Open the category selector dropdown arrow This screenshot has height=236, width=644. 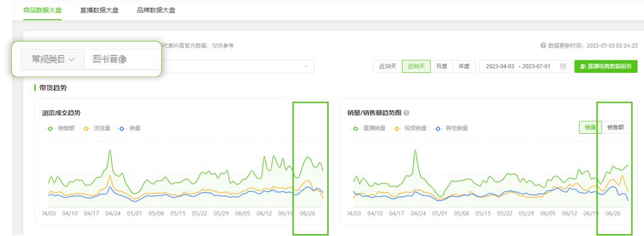click(306, 67)
